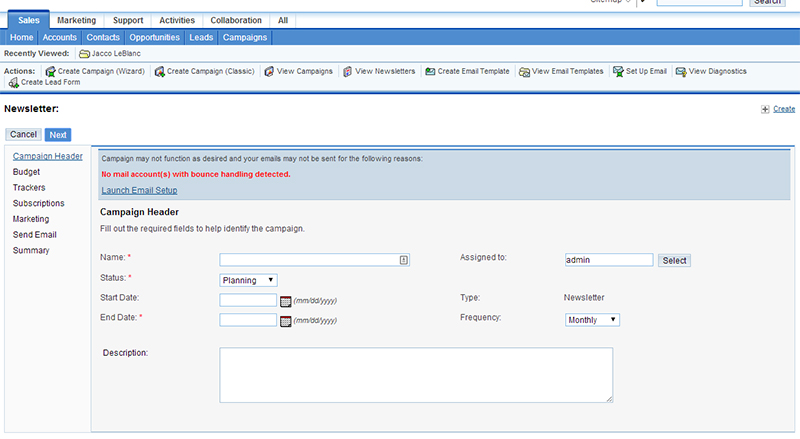Switch to the Marketing tab
Viewport: 800px width, 439px height.
77,20
